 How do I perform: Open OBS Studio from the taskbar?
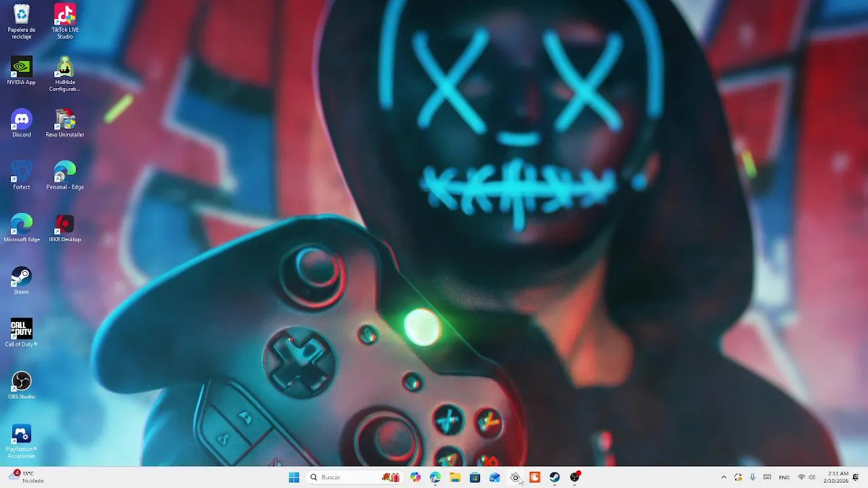pyautogui.click(x=574, y=477)
